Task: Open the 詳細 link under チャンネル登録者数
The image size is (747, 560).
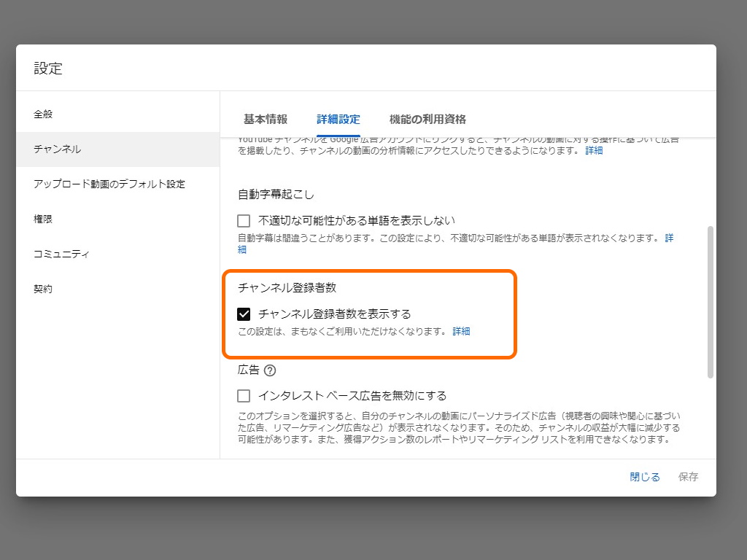Action: 461,332
